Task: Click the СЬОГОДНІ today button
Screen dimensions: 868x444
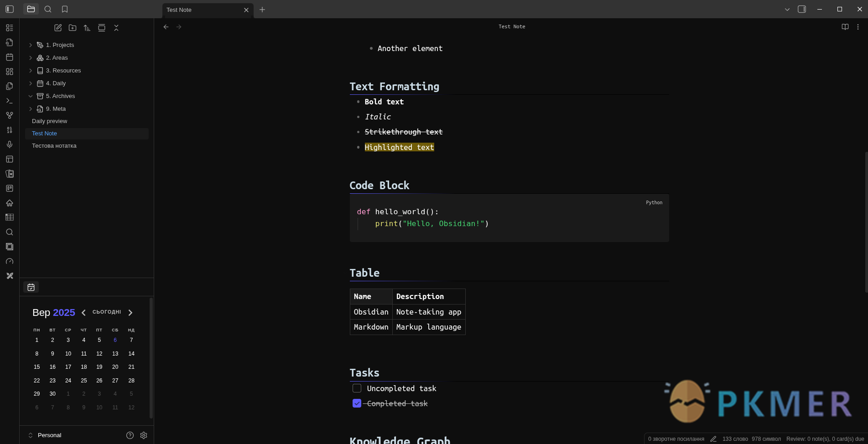Action: (x=107, y=312)
